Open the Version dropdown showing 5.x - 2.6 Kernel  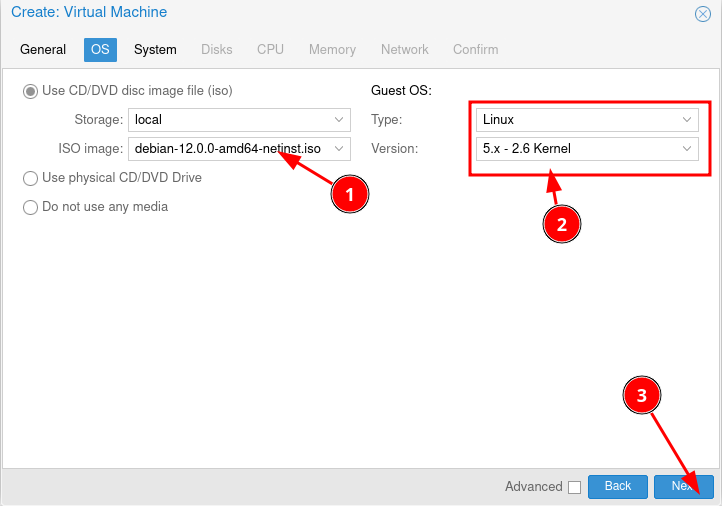(x=687, y=149)
